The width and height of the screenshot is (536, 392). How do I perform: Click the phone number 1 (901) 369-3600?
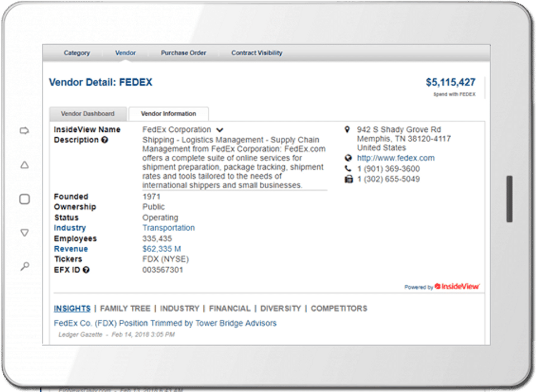pyautogui.click(x=389, y=169)
